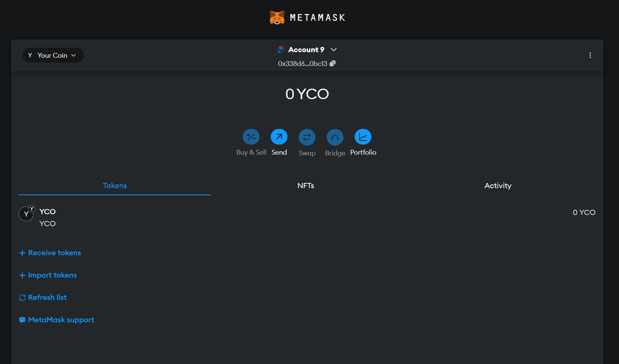Switch to the Activity tab
The height and width of the screenshot is (364, 619).
pyautogui.click(x=498, y=186)
